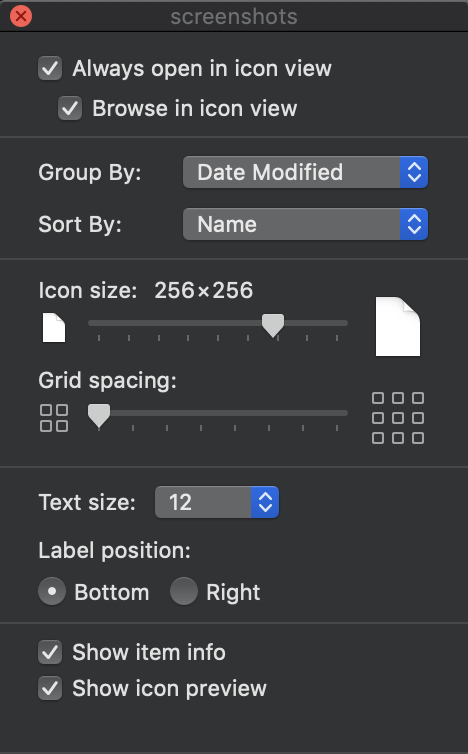Toggle Show icon preview checkbox
468x754 pixels.
tap(50, 688)
